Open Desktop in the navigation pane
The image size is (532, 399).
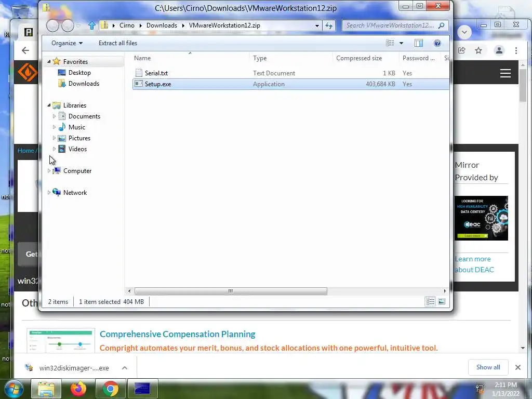coord(79,73)
